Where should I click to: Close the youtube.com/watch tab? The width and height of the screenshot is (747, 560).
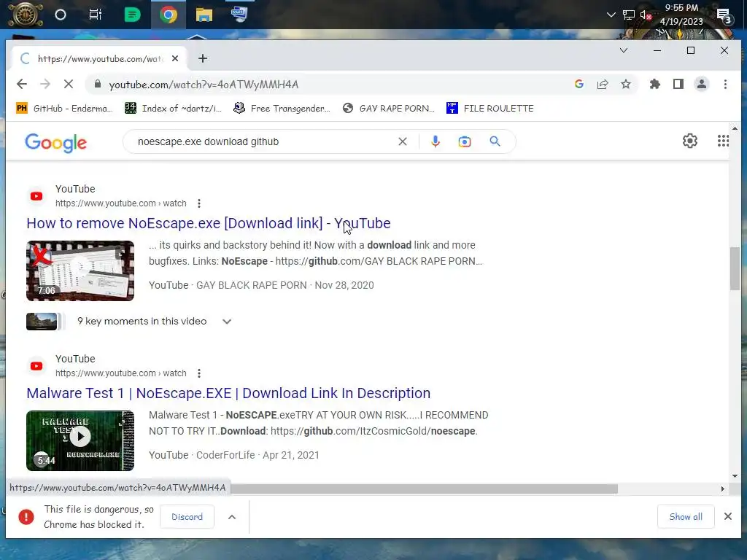[x=175, y=58]
